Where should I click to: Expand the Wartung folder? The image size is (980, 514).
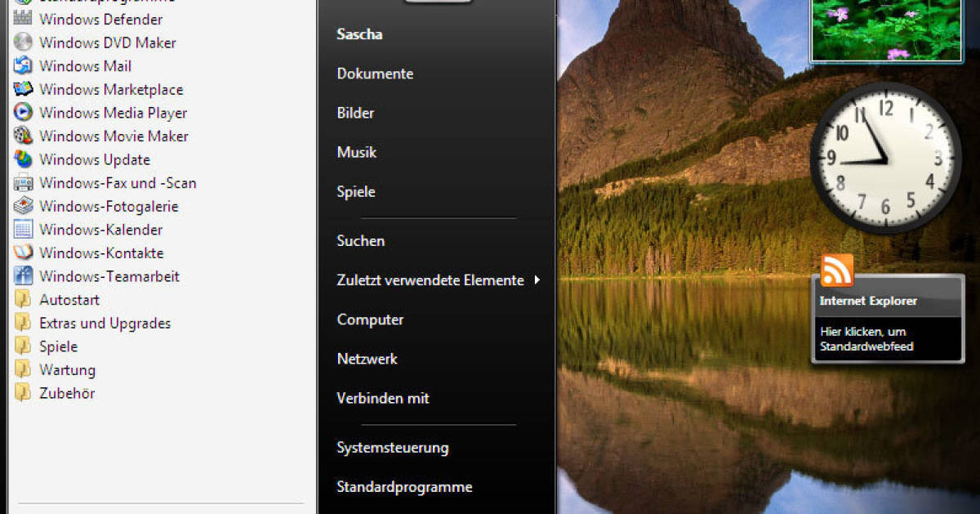point(66,369)
